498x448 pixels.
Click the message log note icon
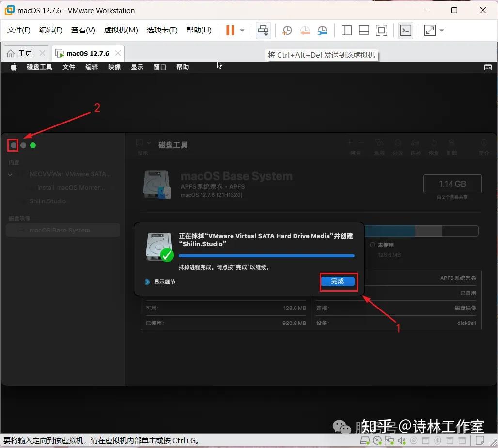pyautogui.click(x=480, y=441)
